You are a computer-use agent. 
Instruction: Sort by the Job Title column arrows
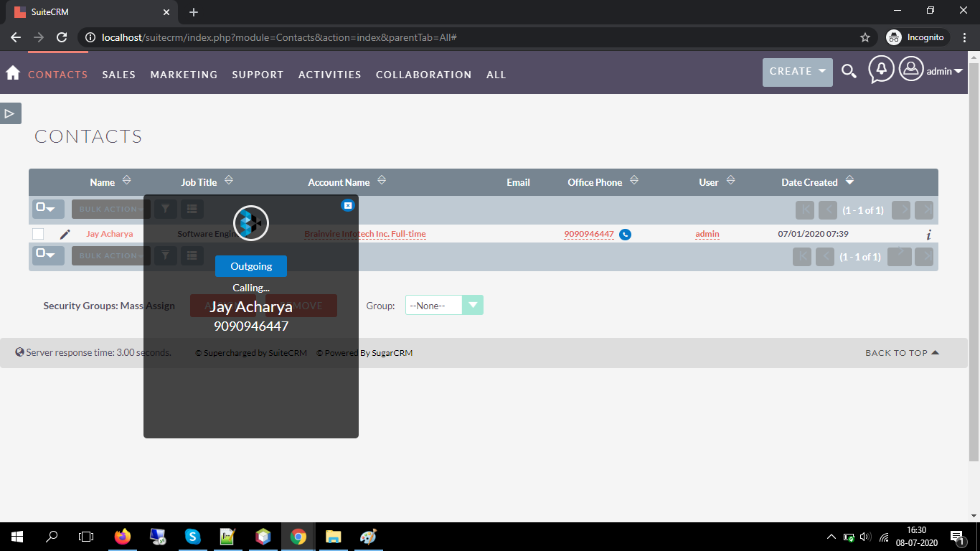tap(229, 180)
